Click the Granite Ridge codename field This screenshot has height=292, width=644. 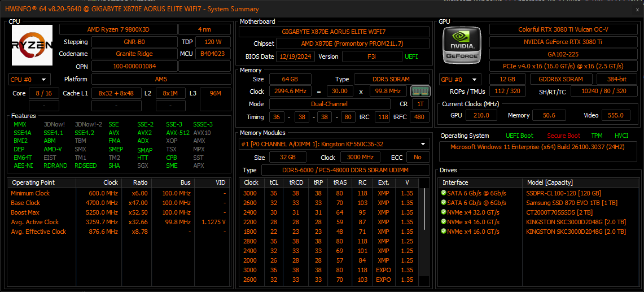134,54
